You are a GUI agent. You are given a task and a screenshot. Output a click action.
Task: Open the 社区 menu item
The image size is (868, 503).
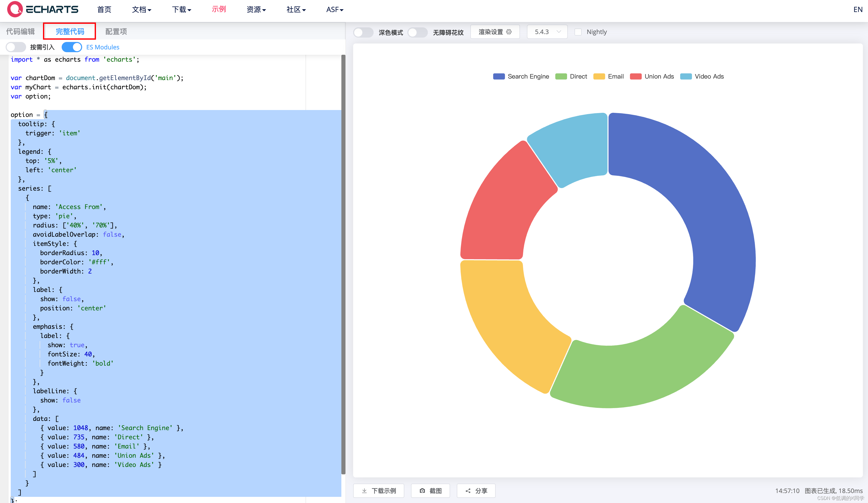(x=296, y=10)
